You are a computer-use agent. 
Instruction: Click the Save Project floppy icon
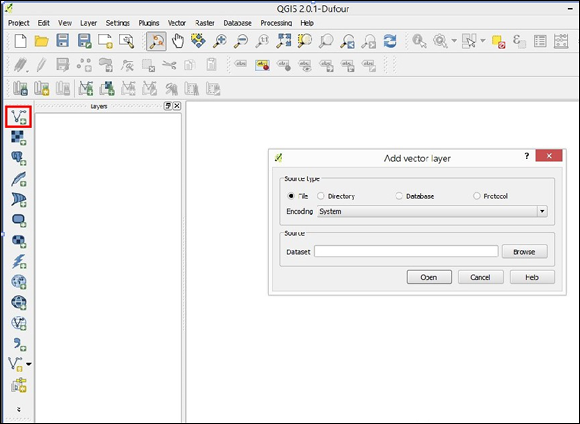[x=63, y=41]
